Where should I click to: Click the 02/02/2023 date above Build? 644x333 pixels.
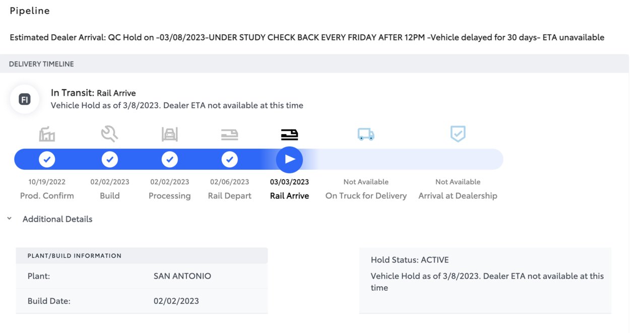(109, 182)
